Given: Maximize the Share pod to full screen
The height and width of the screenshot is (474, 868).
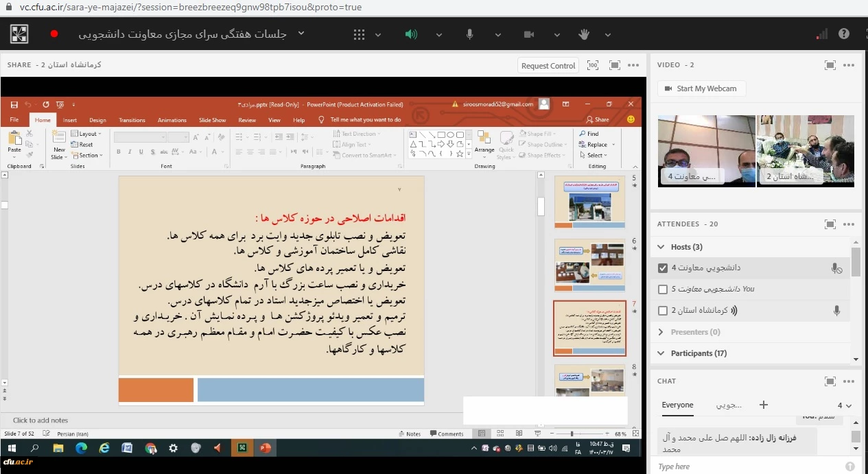Looking at the screenshot, I should (x=615, y=65).
